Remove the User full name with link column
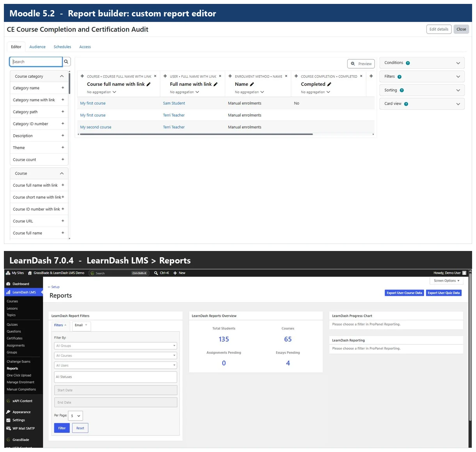Image resolution: width=476 pixels, height=452 pixels. coord(220,76)
